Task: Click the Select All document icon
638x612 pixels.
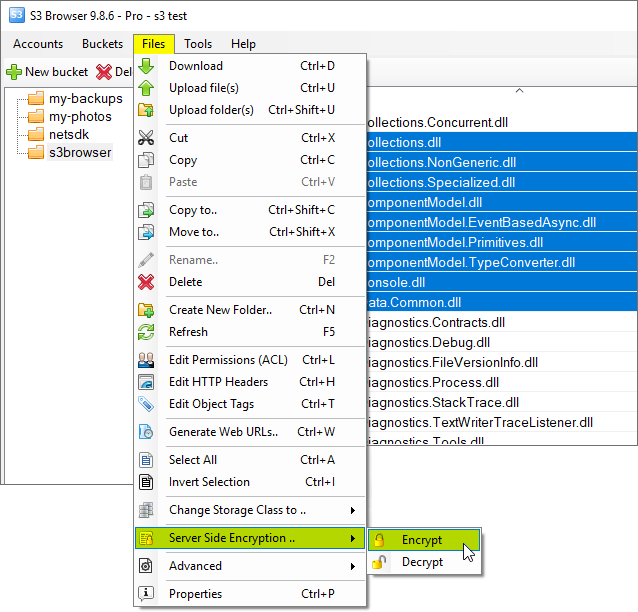Action: point(146,460)
